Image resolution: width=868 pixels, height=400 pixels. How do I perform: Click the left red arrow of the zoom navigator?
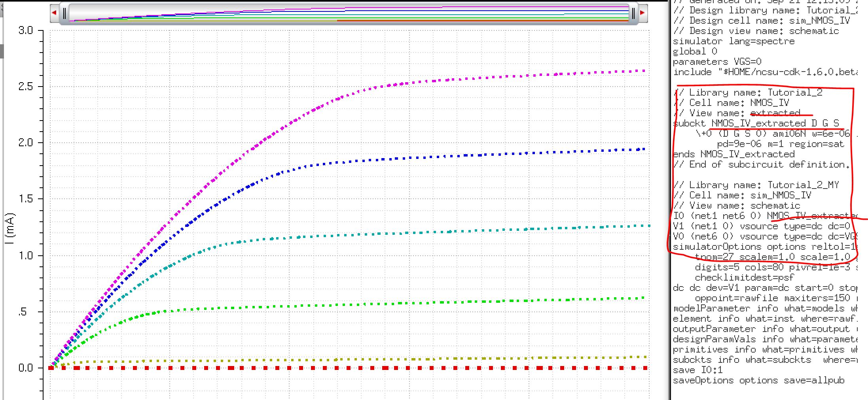click(x=55, y=13)
